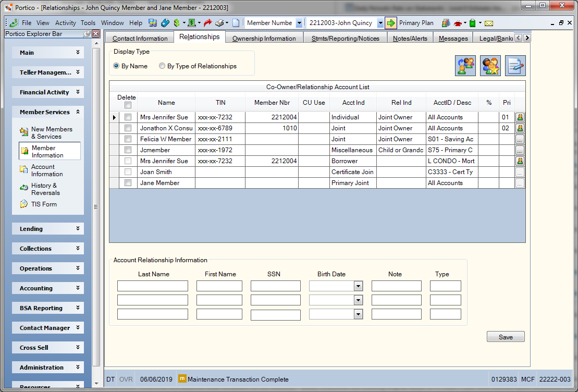Open member icon on Jonathon X row
The image size is (578, 392).
click(x=520, y=128)
